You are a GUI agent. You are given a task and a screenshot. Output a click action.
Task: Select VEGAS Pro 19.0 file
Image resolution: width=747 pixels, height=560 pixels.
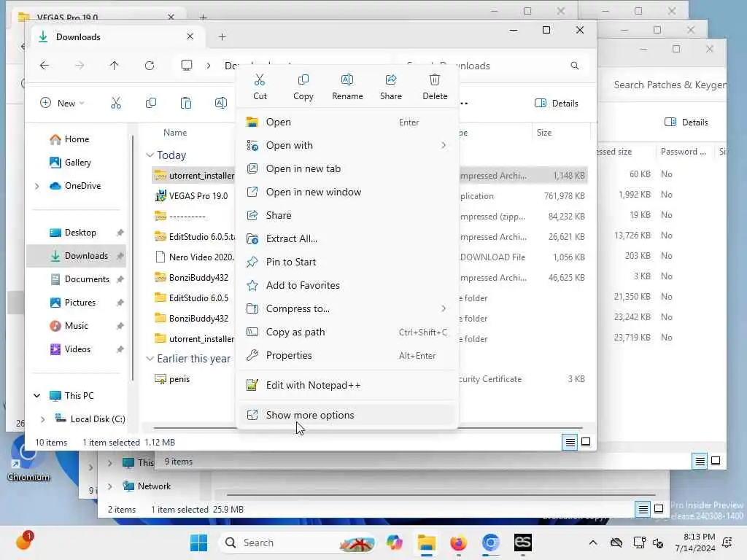pos(193,195)
